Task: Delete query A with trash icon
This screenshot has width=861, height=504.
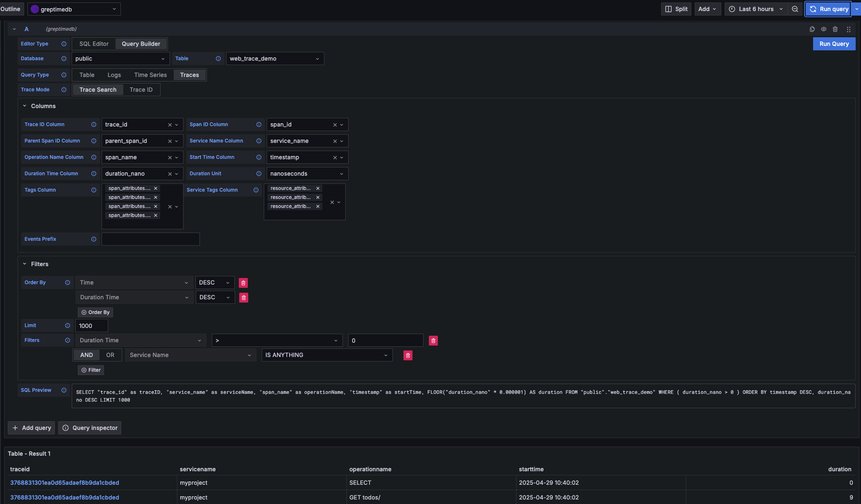Action: click(835, 29)
